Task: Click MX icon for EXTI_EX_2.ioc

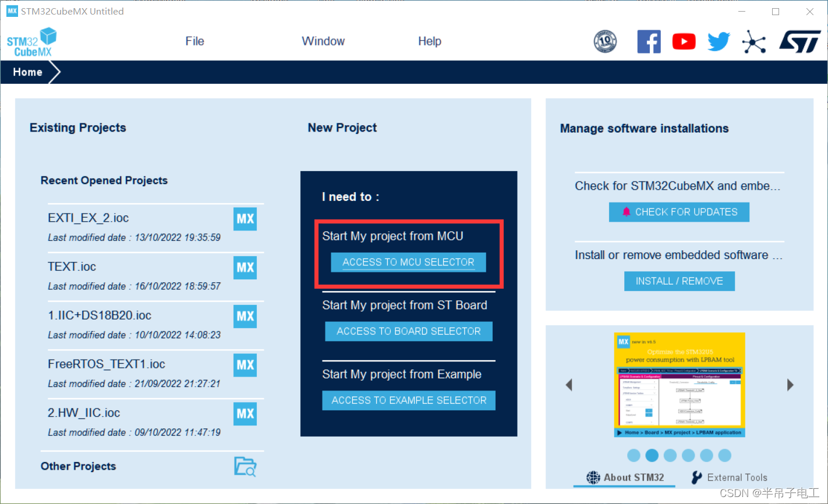Action: point(245,219)
